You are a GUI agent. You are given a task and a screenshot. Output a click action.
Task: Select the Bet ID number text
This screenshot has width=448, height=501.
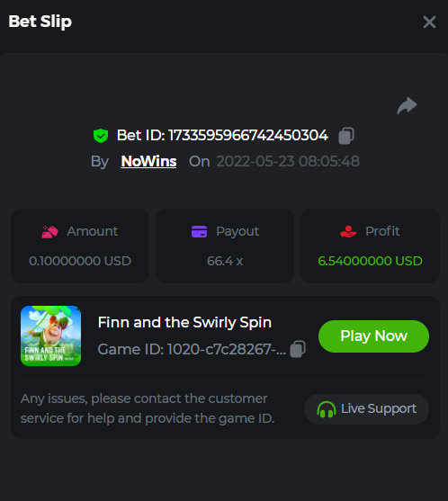[x=248, y=136]
